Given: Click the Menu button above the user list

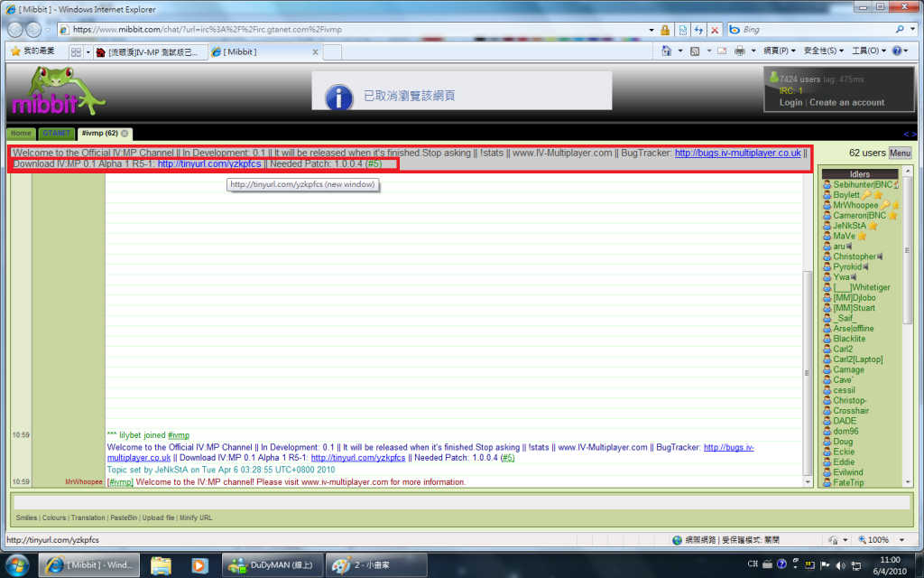Looking at the screenshot, I should 900,154.
